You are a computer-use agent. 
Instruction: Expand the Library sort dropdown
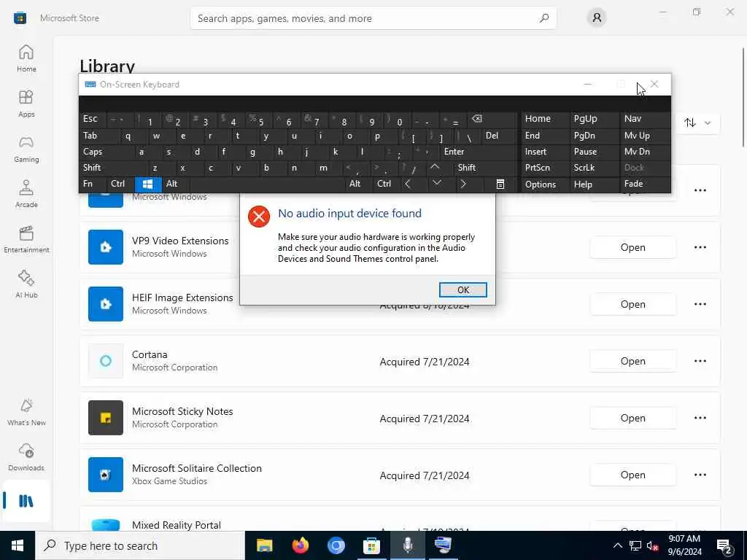click(698, 122)
